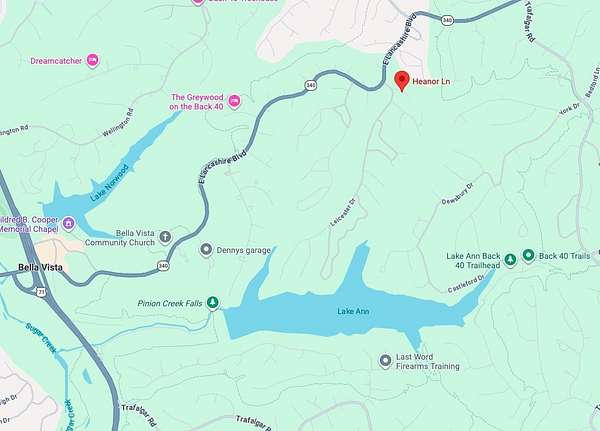
Task: Open the Pinion Creek Falls park icon
Action: click(213, 302)
